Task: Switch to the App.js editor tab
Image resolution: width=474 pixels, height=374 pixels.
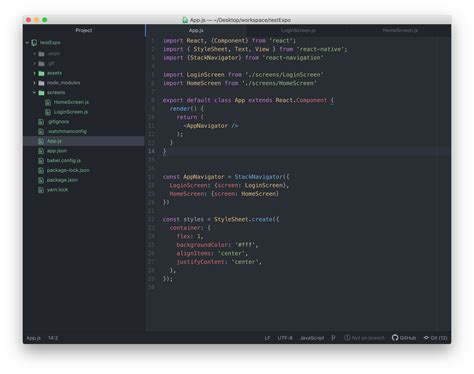Action: point(196,30)
